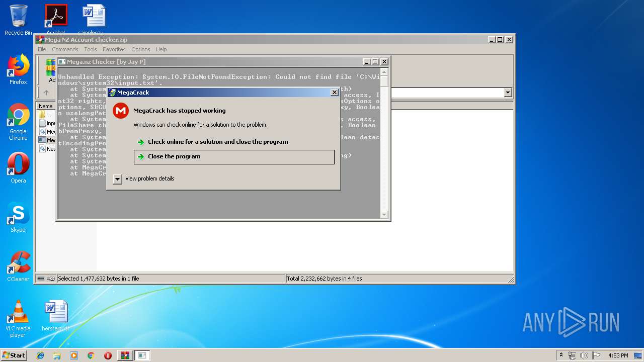Click status bar lock key icon
Image resolution: width=644 pixels, height=362 pixels.
click(x=51, y=279)
